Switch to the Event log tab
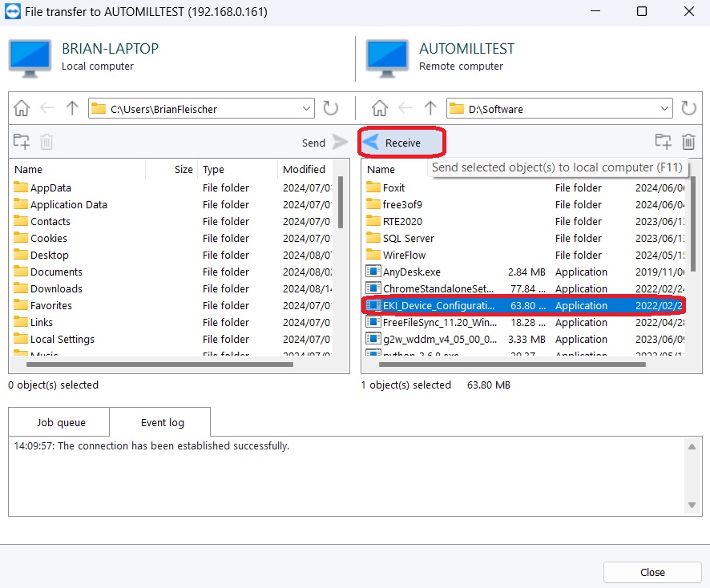Image resolution: width=710 pixels, height=588 pixels. tap(162, 423)
